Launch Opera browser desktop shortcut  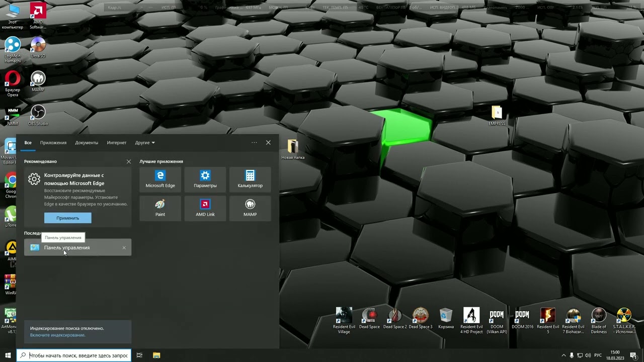coord(13,83)
